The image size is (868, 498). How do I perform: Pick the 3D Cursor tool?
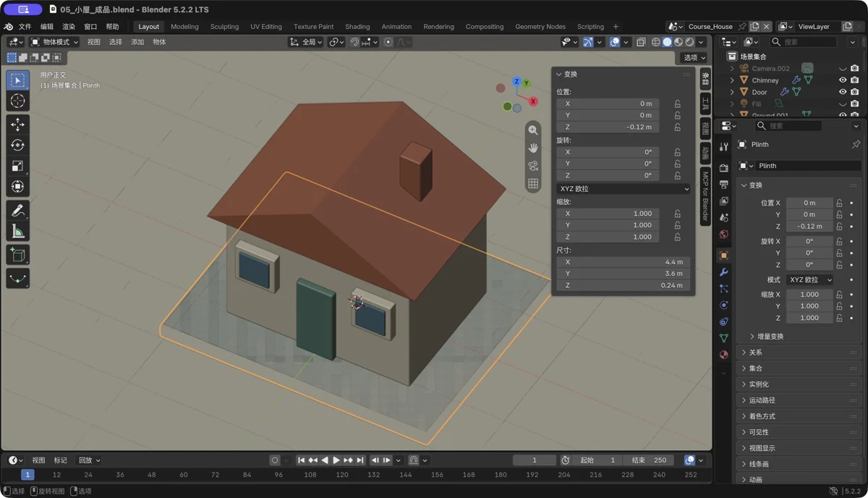[x=18, y=101]
